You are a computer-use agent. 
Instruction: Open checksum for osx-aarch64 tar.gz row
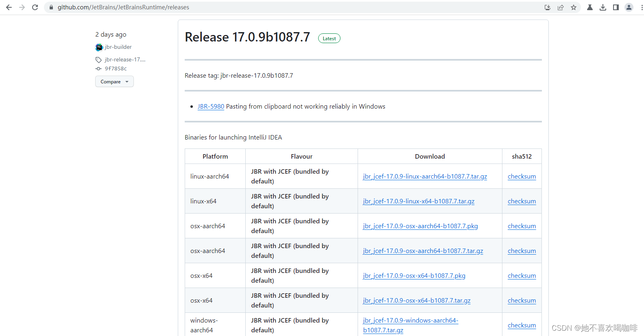click(522, 251)
